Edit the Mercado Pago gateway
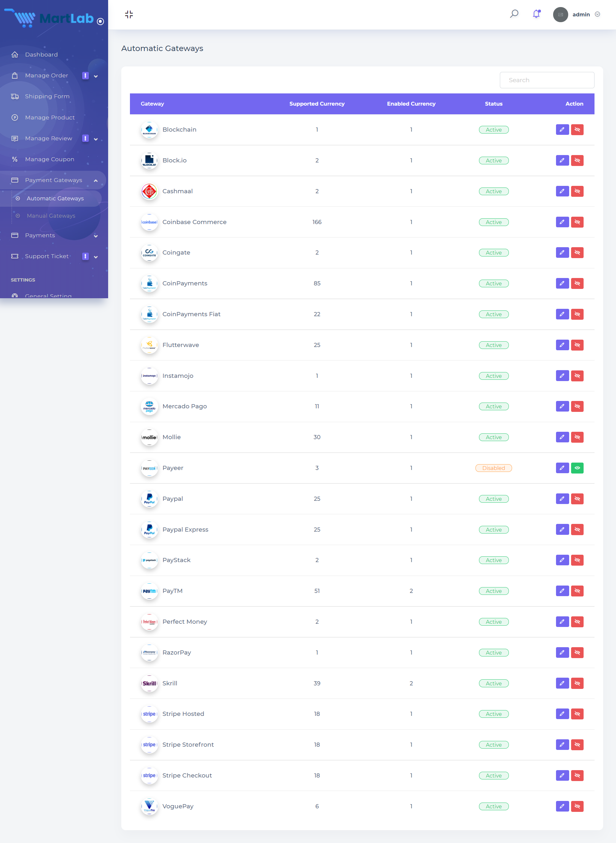Screen dimensions: 616x843 coord(562,406)
